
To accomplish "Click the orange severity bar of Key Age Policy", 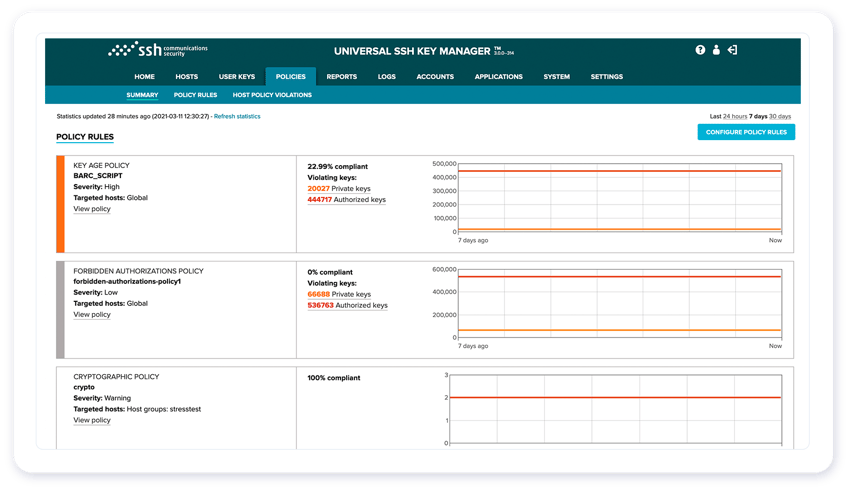I will (61, 204).
